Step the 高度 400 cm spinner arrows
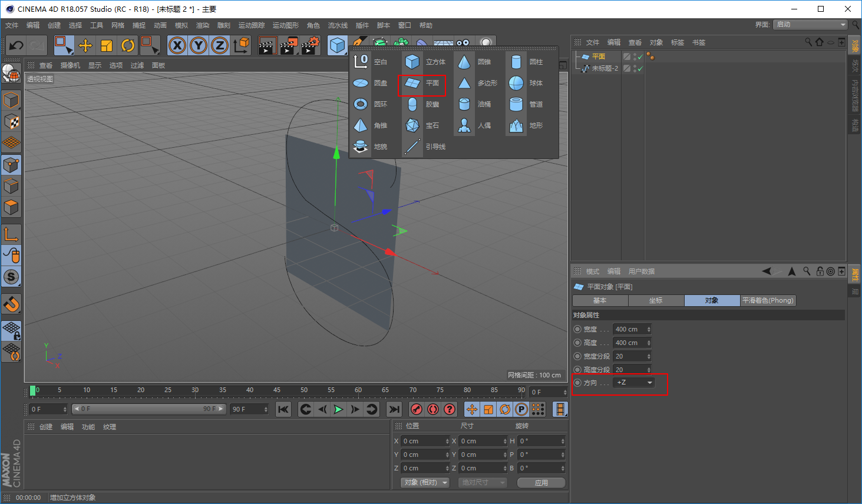 (x=649, y=343)
